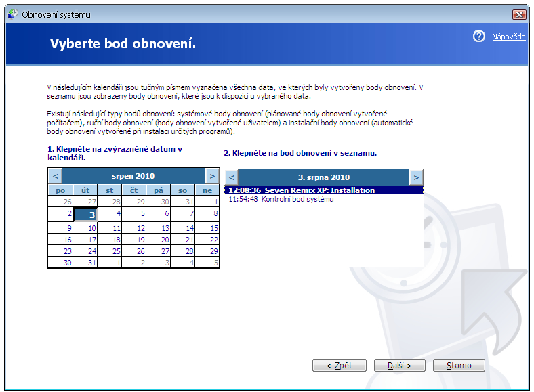Show previous day's restore points list
This screenshot has height=392, width=534.
(232, 177)
